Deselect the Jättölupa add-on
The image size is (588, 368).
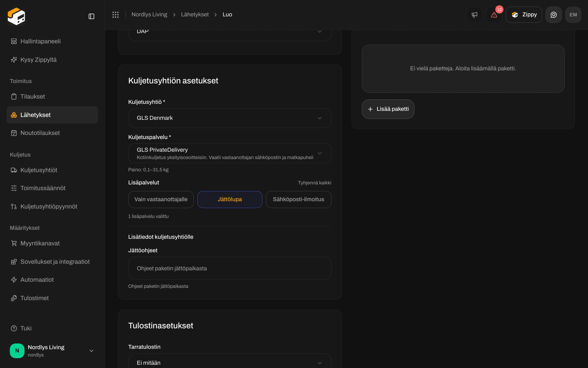click(x=230, y=199)
